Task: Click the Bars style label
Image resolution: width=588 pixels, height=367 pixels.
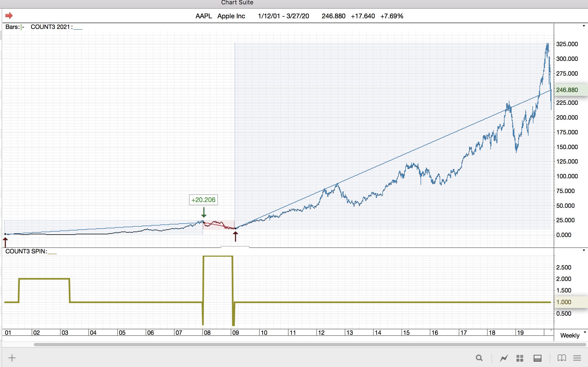Action: (x=13, y=27)
